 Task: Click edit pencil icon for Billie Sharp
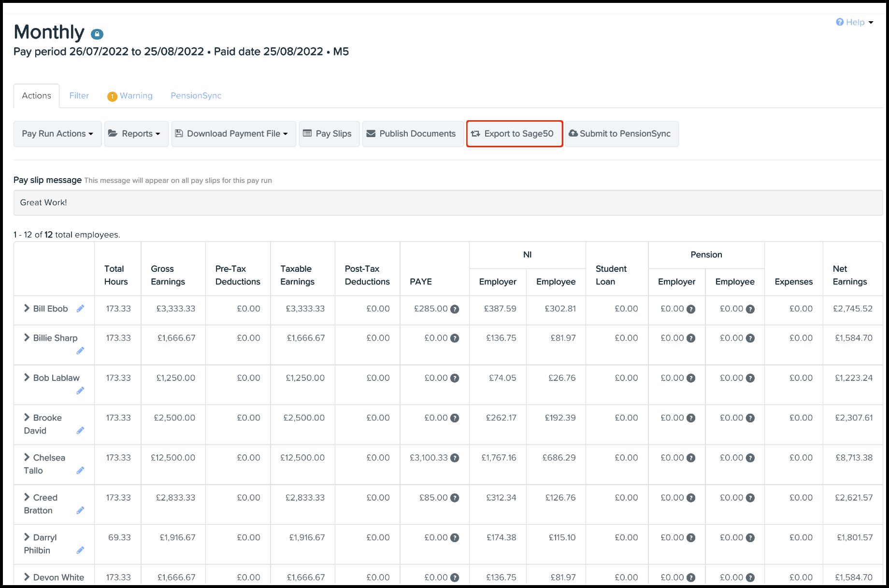coord(80,351)
